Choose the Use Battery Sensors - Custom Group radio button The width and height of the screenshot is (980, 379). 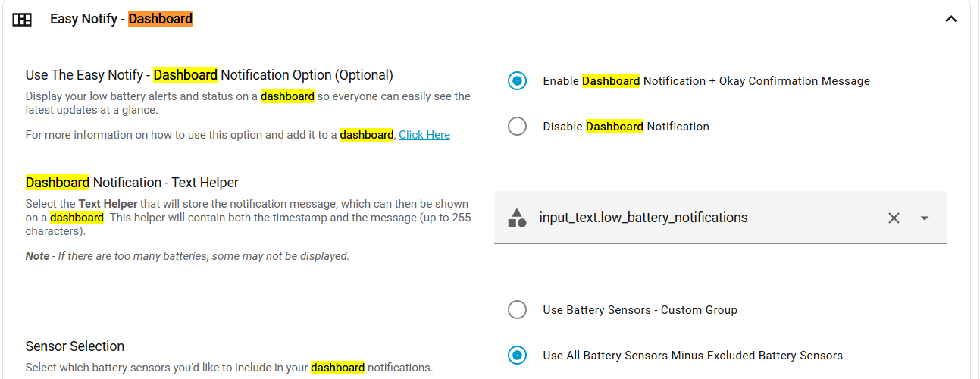[517, 309]
